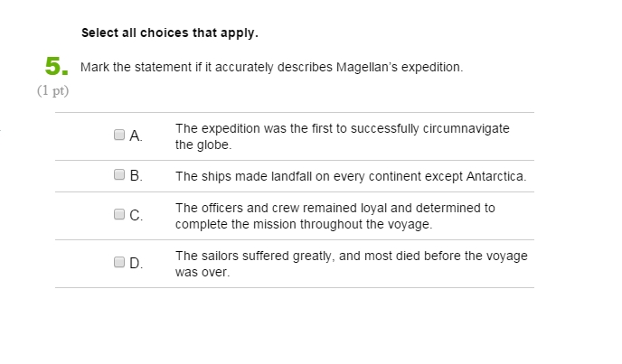Click the letter label 'A.'
This screenshot has height=364, width=622.
click(x=136, y=136)
